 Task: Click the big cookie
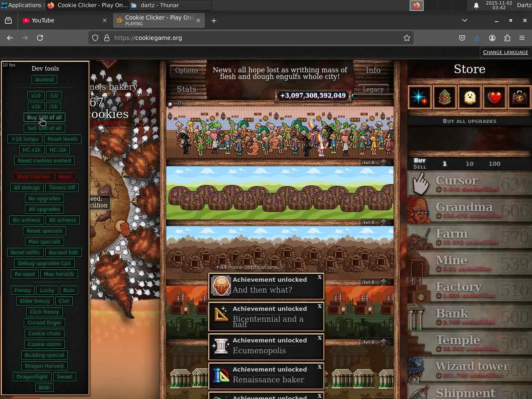(x=110, y=204)
